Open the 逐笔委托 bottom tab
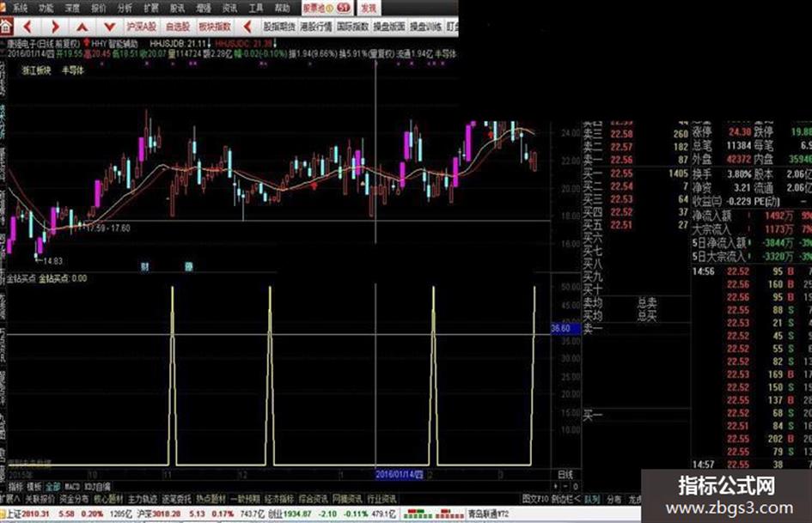Screen dimensions: 812x523 click(177, 499)
